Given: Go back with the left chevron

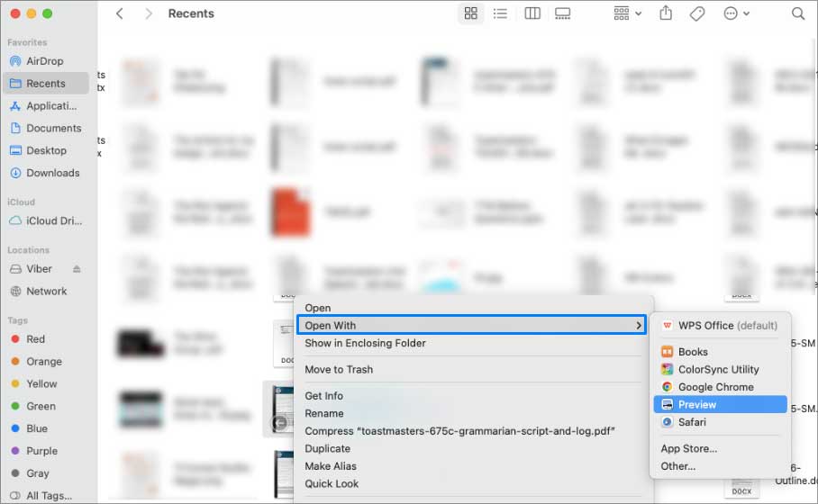Looking at the screenshot, I should [x=120, y=13].
